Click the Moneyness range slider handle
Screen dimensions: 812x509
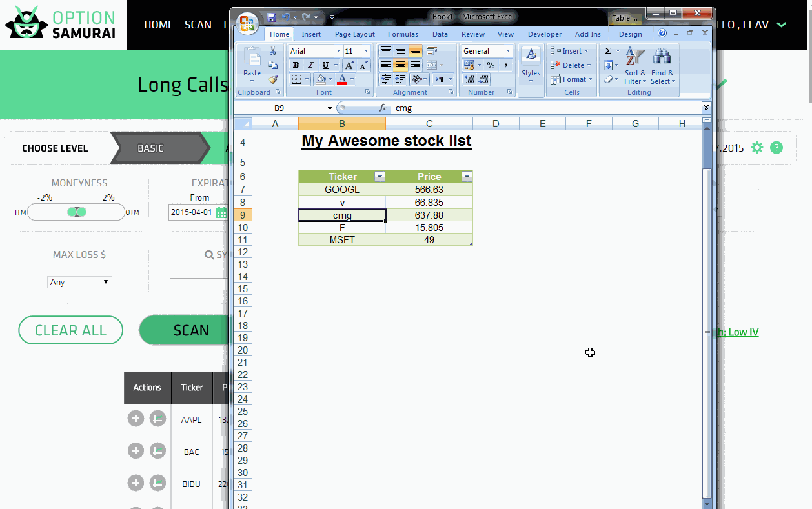[x=77, y=212]
